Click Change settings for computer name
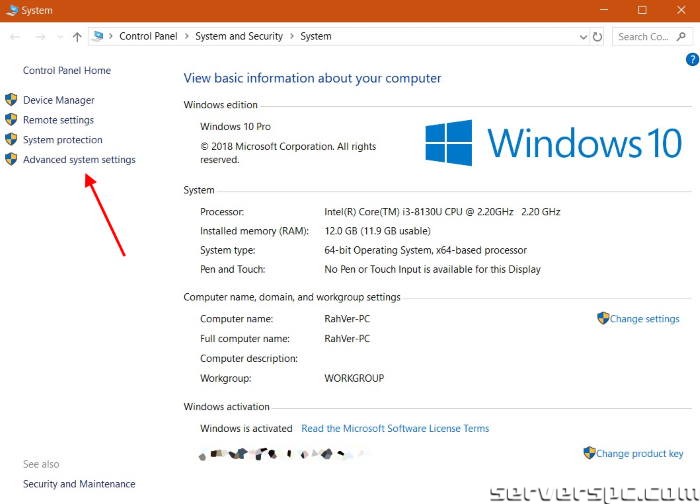Screen dimensions: 700x504 (x=644, y=319)
